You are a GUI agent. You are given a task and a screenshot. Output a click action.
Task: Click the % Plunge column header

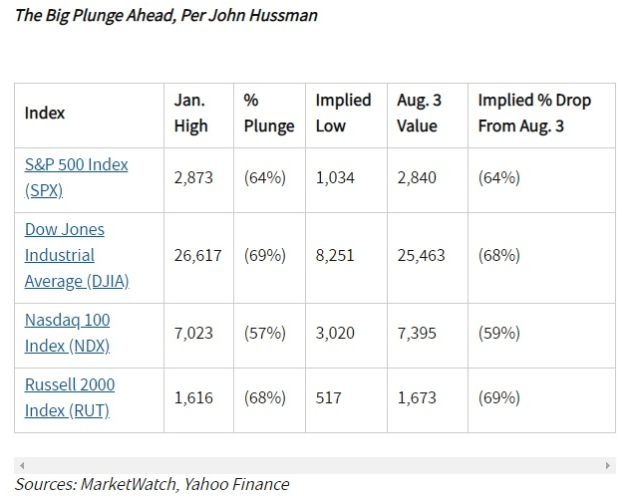coord(269,113)
